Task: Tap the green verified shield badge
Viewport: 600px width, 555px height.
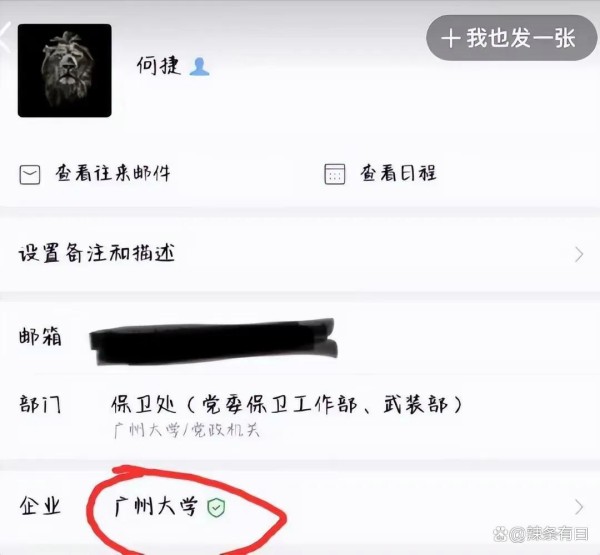Action: tap(216, 508)
